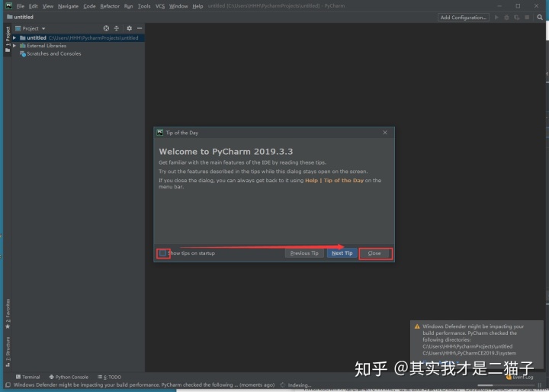549x392 pixels.
Task: Open the File menu
Action: (x=21, y=6)
